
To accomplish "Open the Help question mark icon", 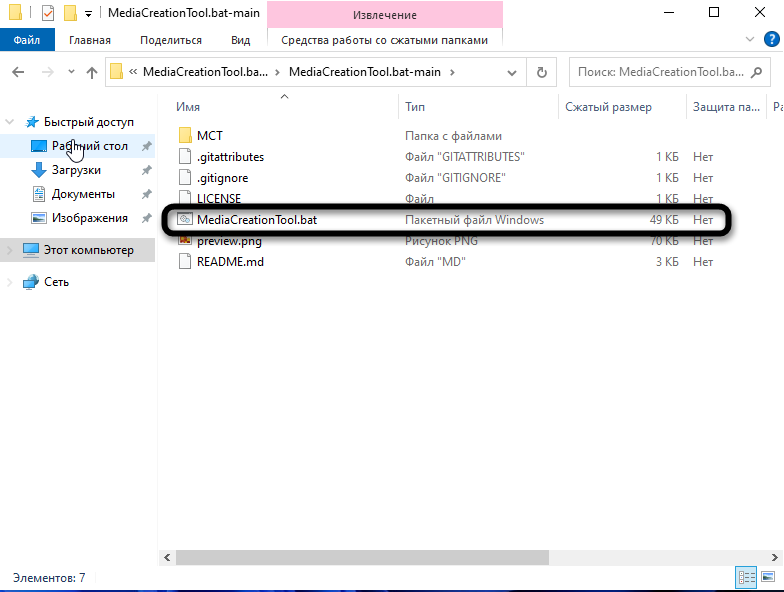I will pyautogui.click(x=772, y=40).
